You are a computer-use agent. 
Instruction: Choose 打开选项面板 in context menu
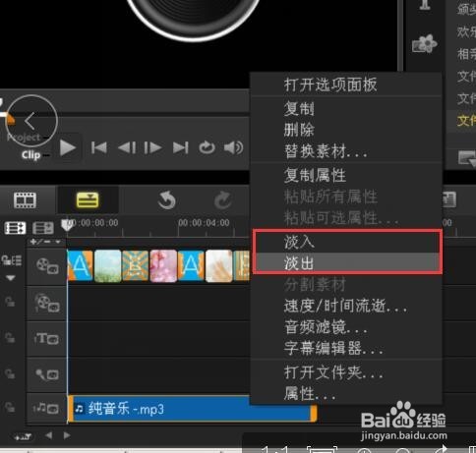(347, 85)
